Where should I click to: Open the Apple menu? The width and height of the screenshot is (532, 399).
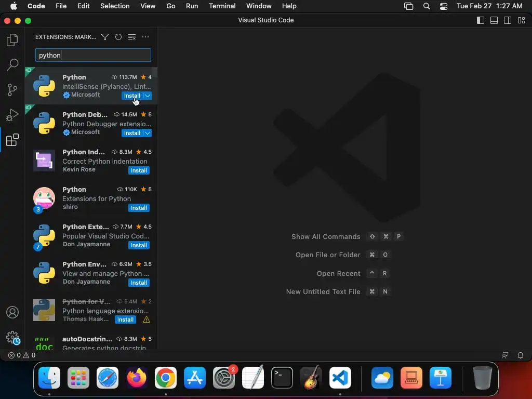coord(14,6)
